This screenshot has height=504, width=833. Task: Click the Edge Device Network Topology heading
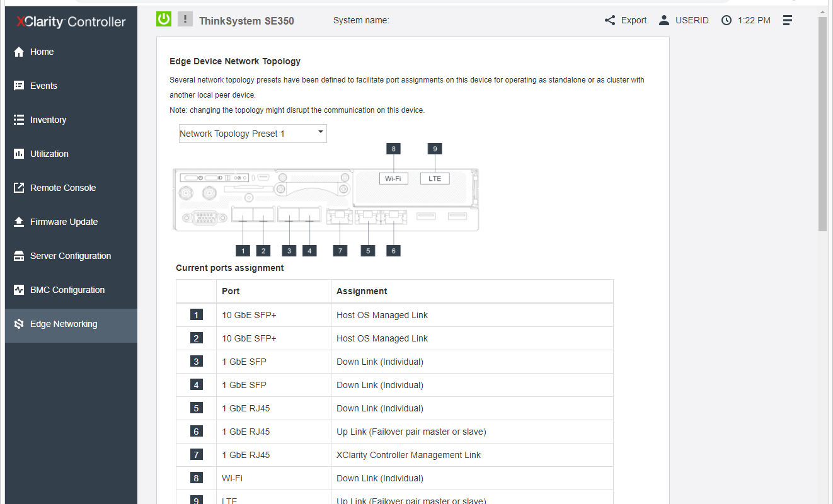tap(235, 61)
